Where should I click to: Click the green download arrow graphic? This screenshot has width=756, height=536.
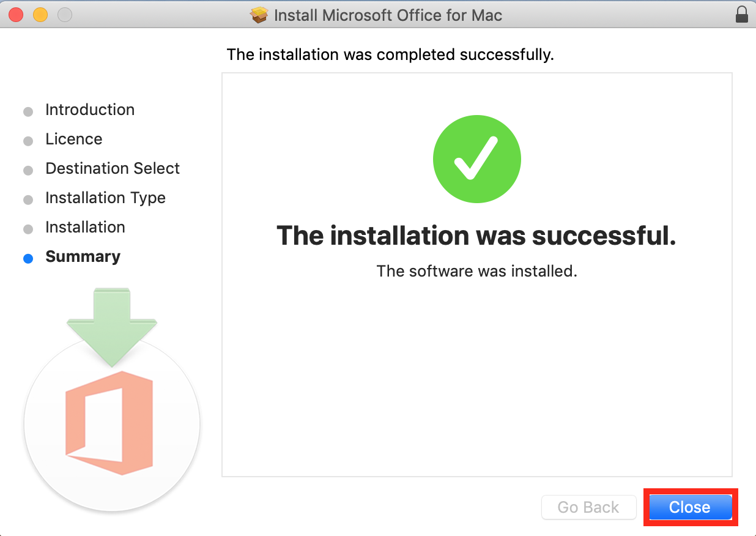coord(112,327)
